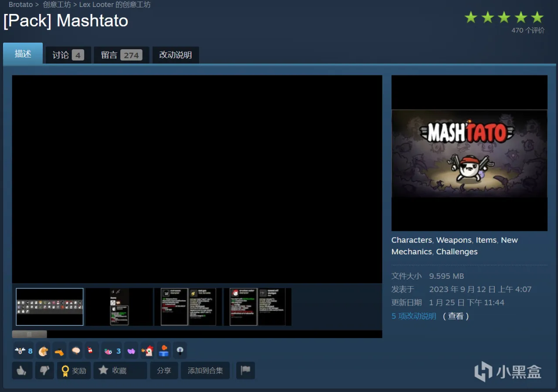Click the 收藏 favorite button
This screenshot has width=558, height=392.
(120, 370)
